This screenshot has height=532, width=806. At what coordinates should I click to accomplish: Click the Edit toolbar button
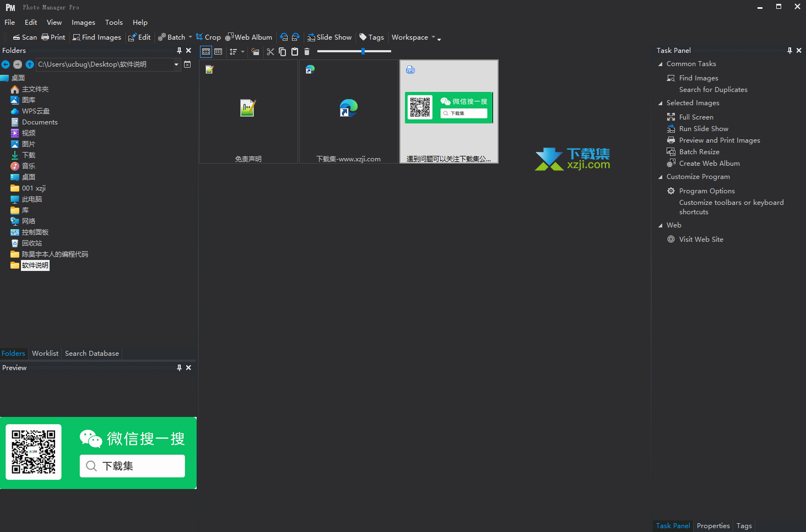[139, 37]
